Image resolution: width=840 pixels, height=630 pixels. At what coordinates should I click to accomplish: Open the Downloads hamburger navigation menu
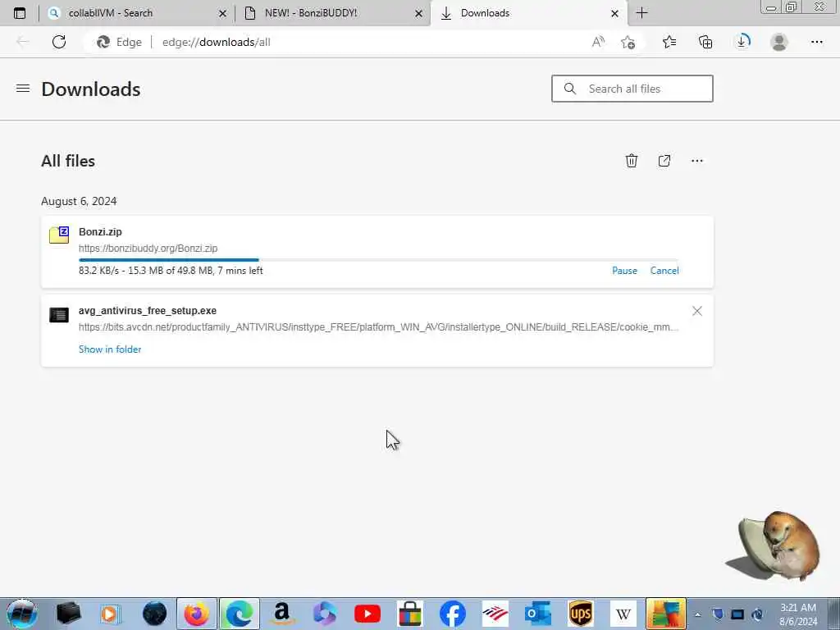22,89
